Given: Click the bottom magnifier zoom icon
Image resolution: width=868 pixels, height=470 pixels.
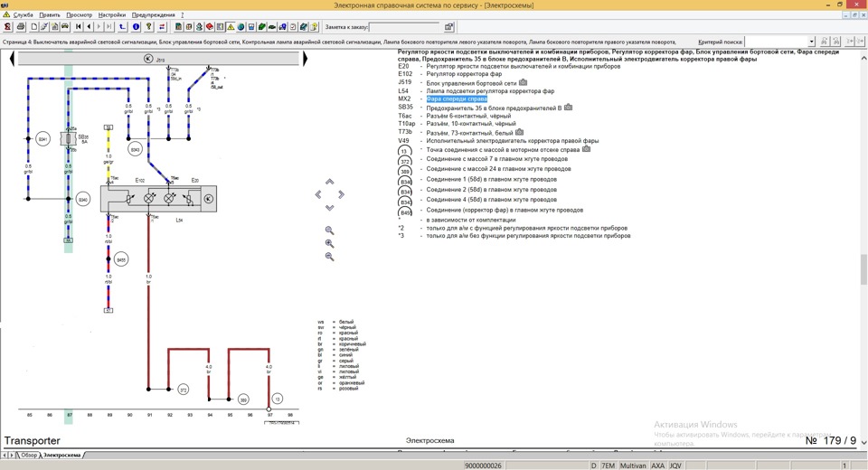Looking at the screenshot, I should point(329,257).
